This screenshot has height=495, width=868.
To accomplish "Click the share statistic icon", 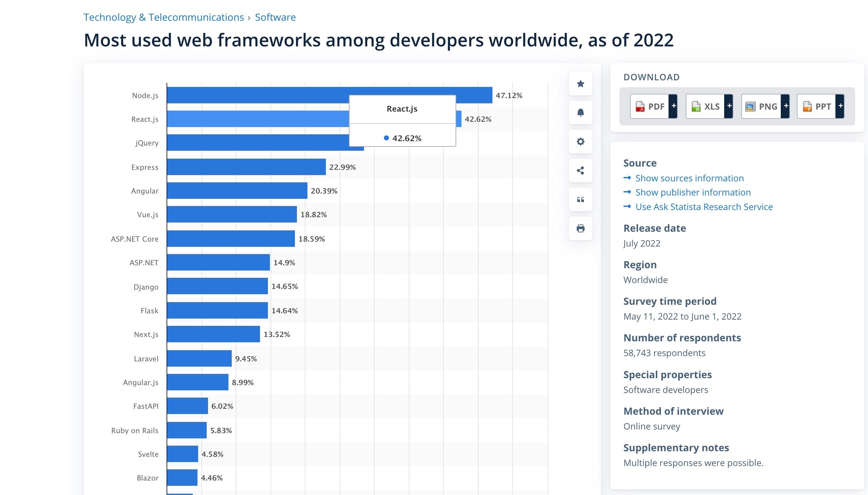I will tap(580, 170).
